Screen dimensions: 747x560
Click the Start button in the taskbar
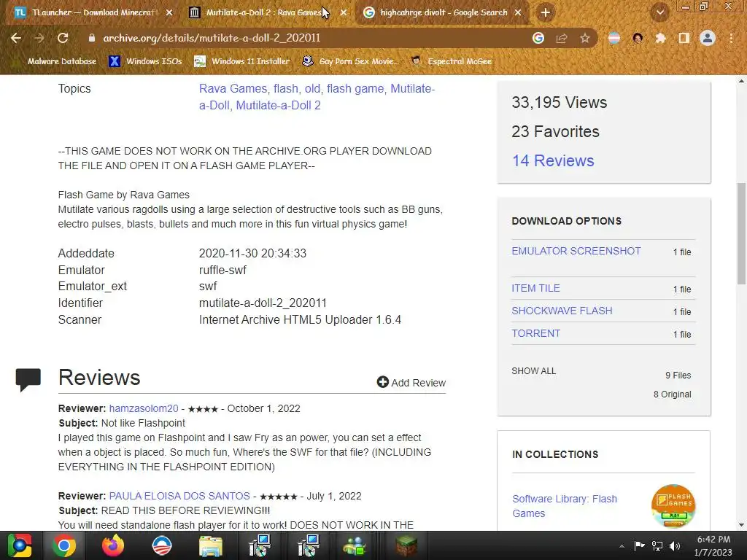pos(20,545)
